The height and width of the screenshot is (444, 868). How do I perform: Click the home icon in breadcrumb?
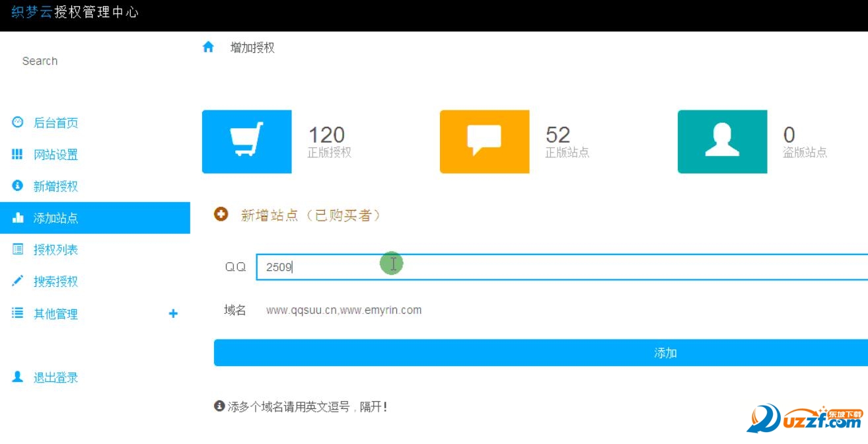coord(208,47)
